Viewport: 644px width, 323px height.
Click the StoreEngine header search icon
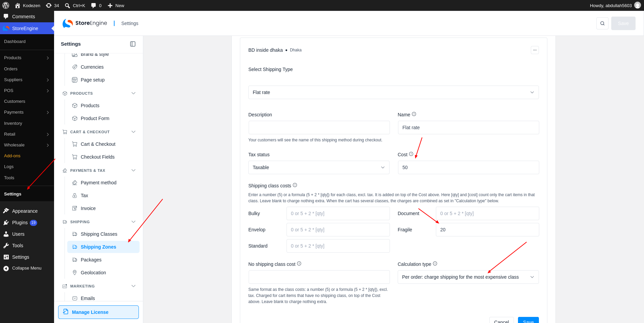pyautogui.click(x=602, y=23)
